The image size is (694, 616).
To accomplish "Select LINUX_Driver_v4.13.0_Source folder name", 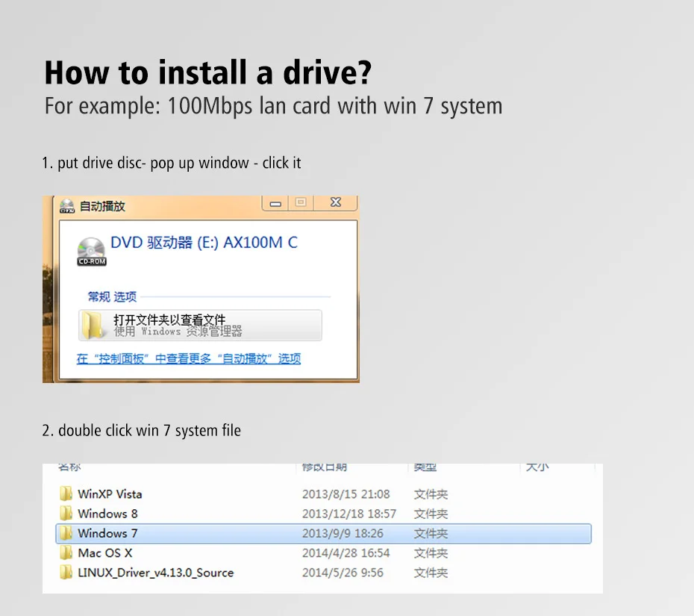I will tap(155, 573).
